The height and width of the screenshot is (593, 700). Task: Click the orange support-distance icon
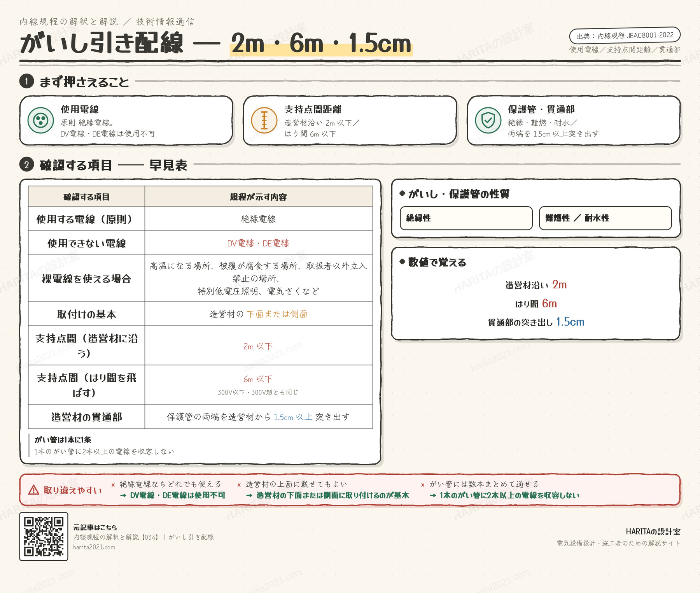(x=264, y=120)
